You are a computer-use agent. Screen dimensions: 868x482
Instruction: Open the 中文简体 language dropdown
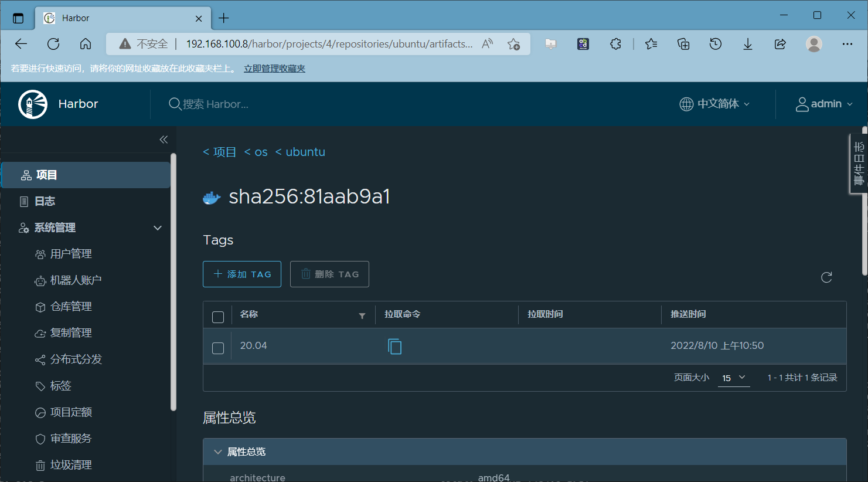point(715,104)
